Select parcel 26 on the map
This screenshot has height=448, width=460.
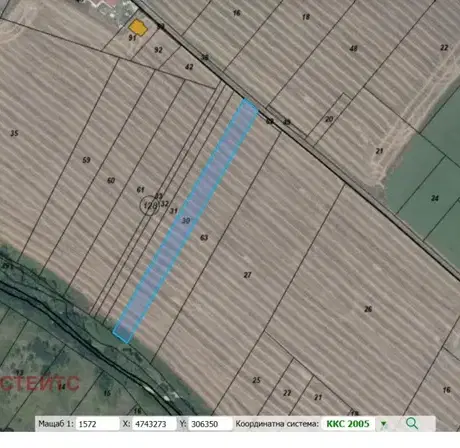point(368,309)
